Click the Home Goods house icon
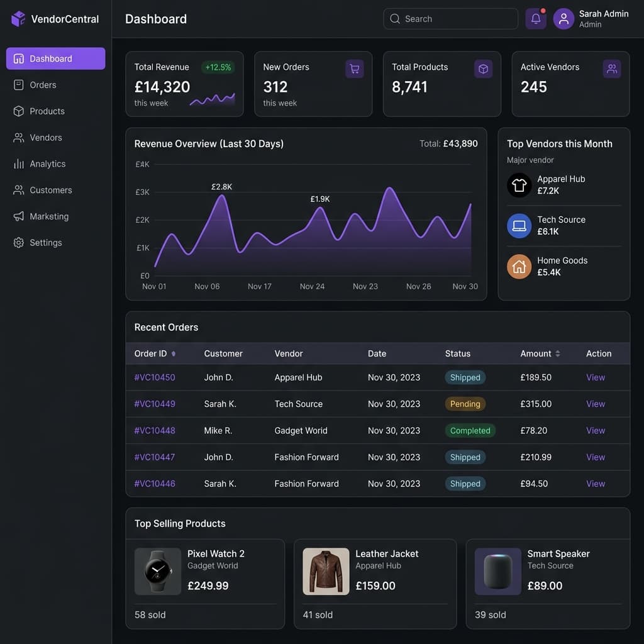Image resolution: width=644 pixels, height=644 pixels. (x=519, y=267)
